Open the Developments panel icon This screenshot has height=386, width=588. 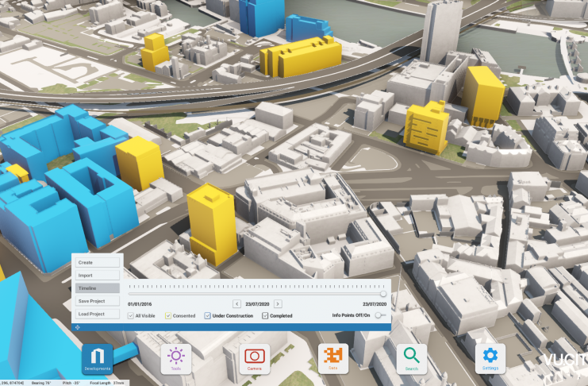click(x=97, y=358)
